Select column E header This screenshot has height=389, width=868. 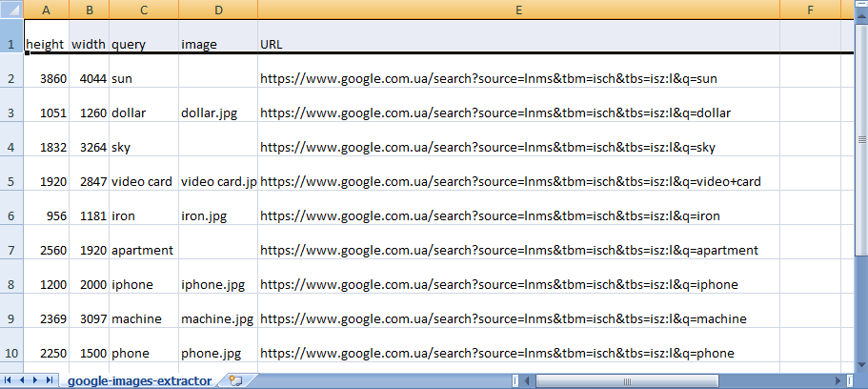tap(518, 10)
